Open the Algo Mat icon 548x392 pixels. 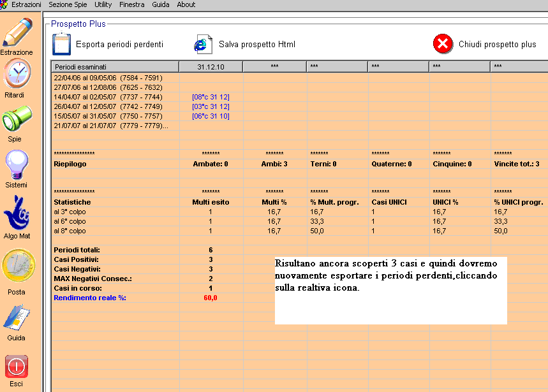coord(16,212)
